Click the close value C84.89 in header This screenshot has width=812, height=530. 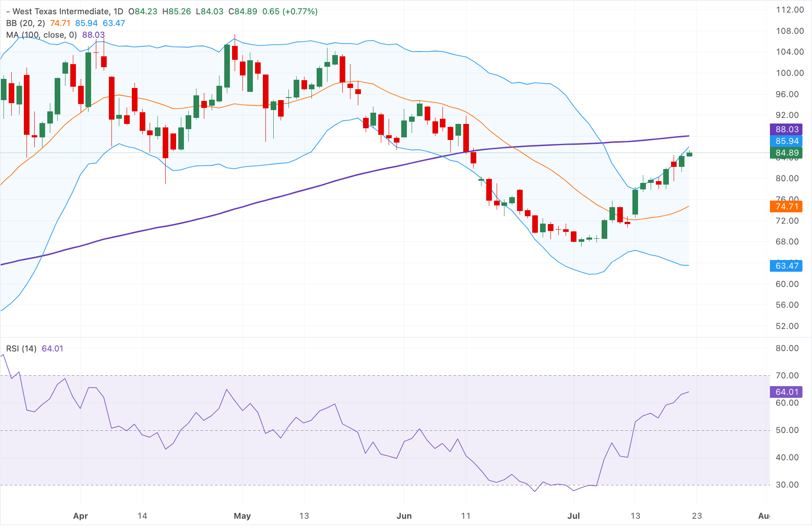pyautogui.click(x=243, y=12)
